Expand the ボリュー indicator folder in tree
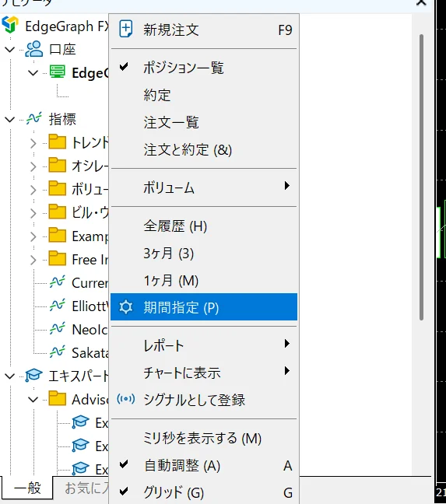The height and width of the screenshot is (504, 446). [x=33, y=190]
